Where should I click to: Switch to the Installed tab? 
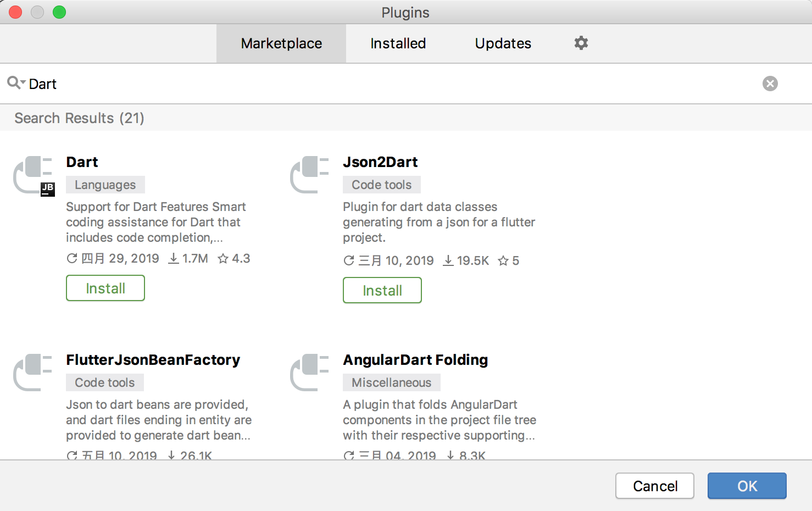coord(398,43)
